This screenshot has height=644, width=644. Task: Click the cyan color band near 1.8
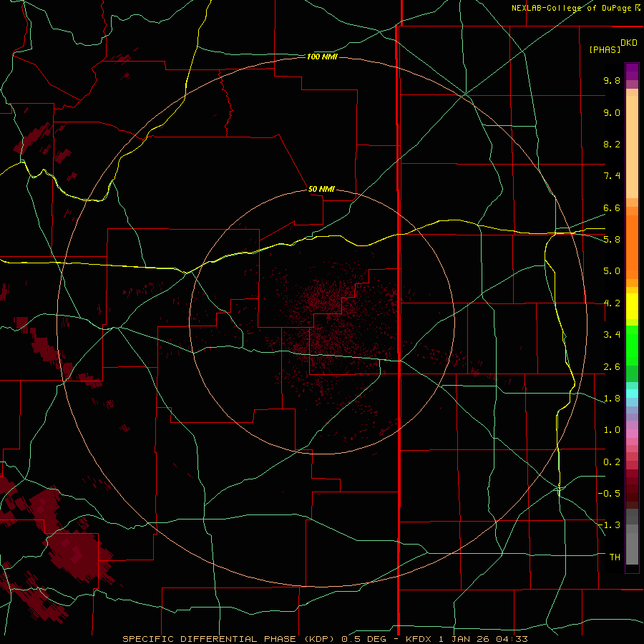[632, 394]
